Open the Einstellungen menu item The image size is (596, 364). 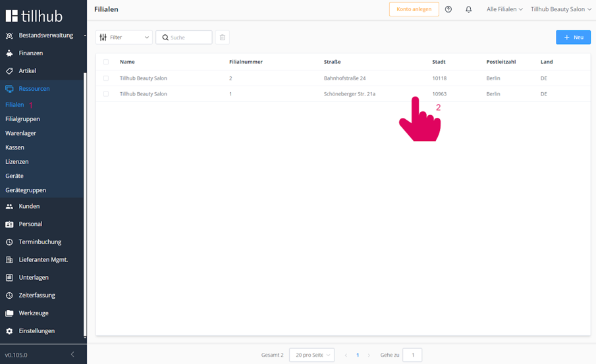(37, 331)
